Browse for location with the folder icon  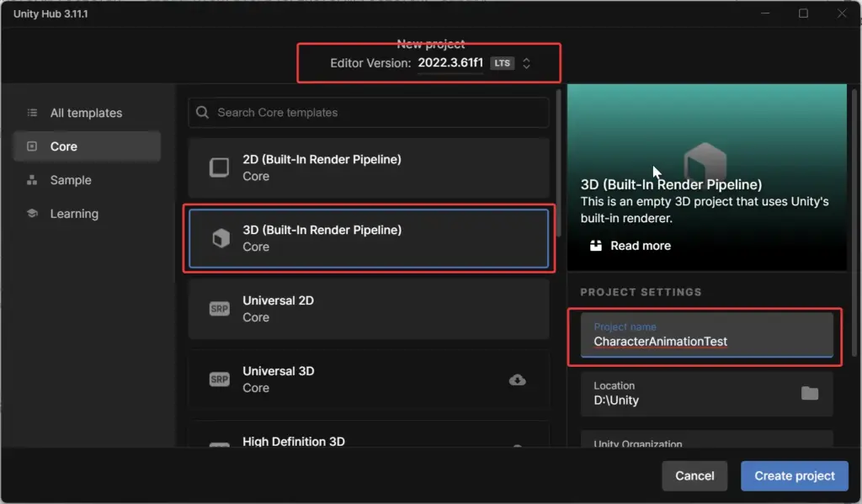pyautogui.click(x=810, y=394)
